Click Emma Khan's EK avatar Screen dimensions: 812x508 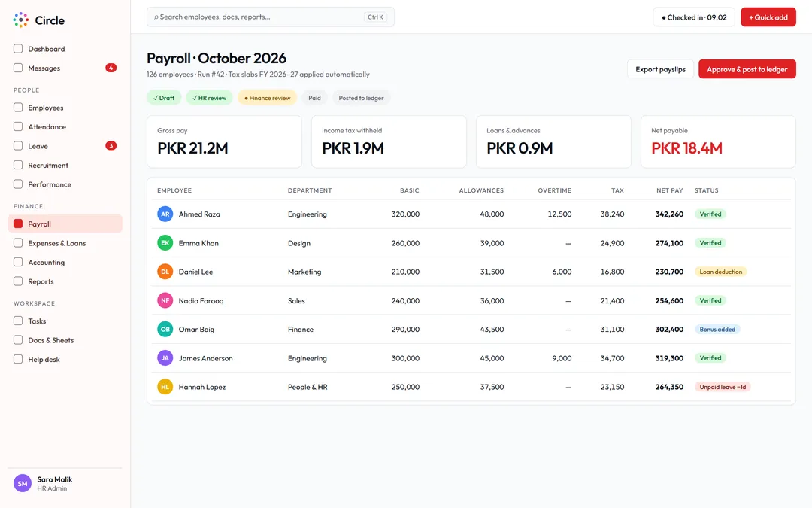pos(165,242)
